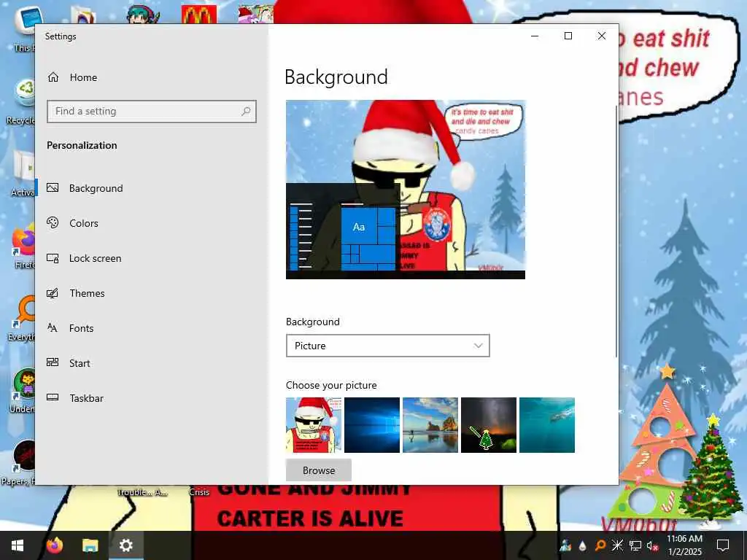
Task: Click the Settings gear taskbar button
Action: click(x=126, y=545)
